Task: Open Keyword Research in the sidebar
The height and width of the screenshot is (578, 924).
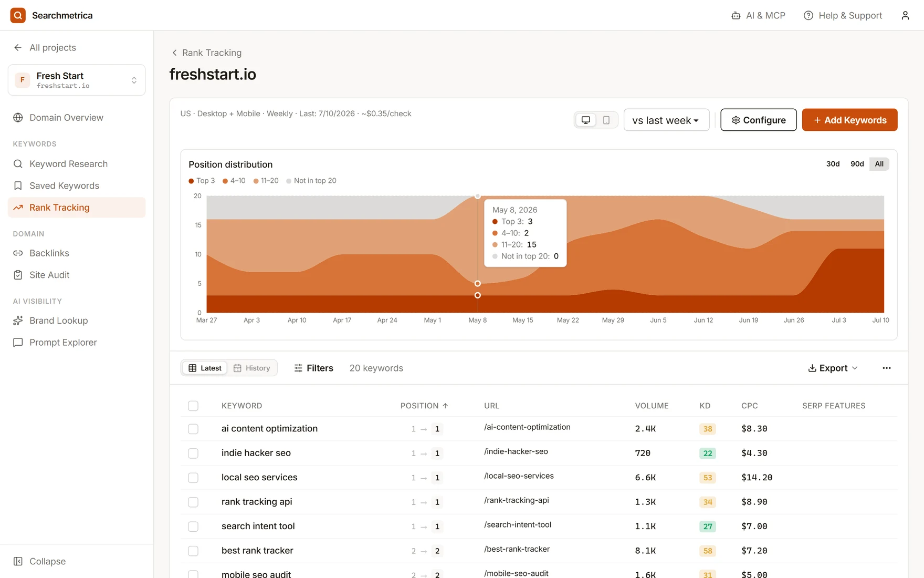Action: (x=77, y=164)
